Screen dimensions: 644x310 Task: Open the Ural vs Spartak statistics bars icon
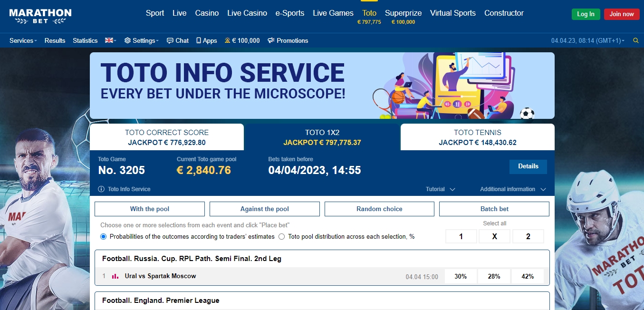[115, 276]
